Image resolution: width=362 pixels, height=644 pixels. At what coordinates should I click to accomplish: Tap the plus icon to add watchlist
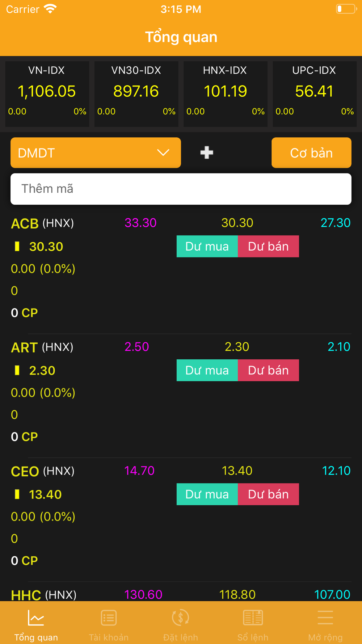[x=207, y=152]
